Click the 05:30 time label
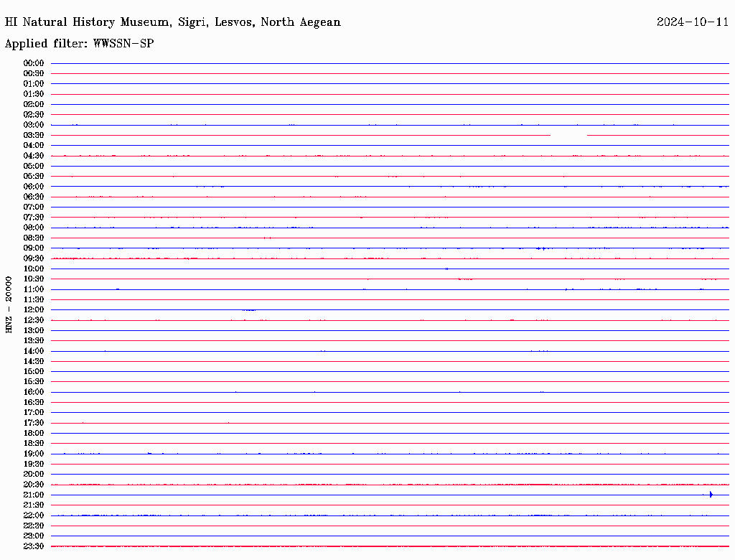Screen dimensions: 735x560 click(34, 177)
